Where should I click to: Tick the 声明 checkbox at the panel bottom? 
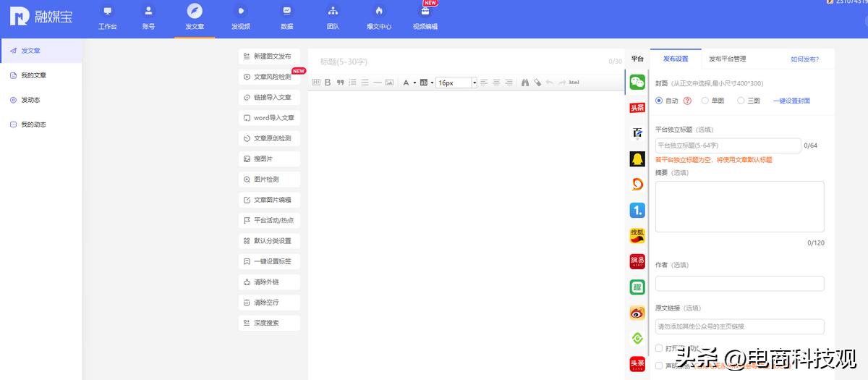[x=659, y=366]
